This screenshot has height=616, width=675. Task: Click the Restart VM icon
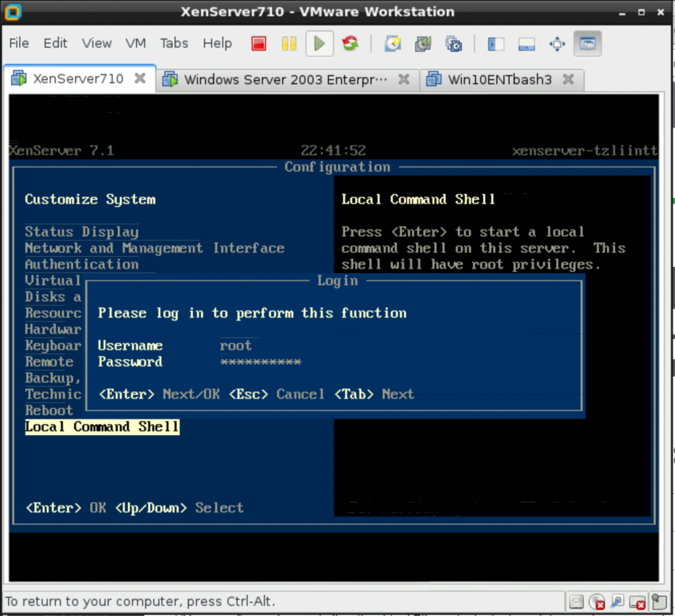(350, 43)
